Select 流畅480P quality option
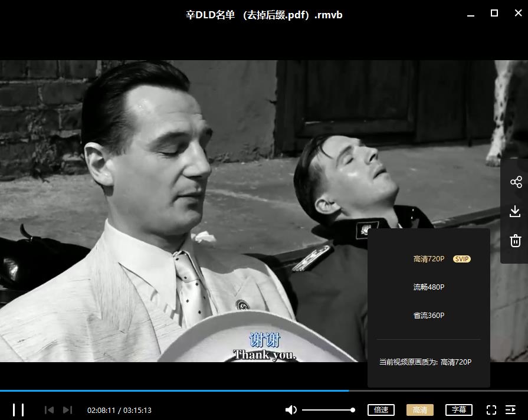The image size is (528, 420). point(429,287)
